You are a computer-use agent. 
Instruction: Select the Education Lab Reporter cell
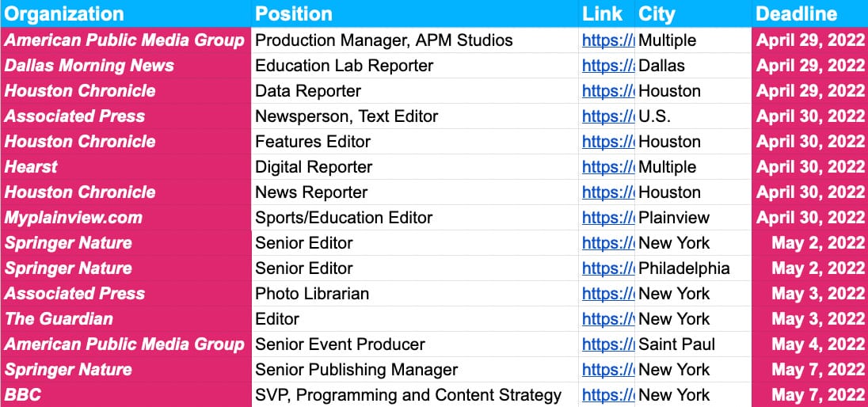344,66
